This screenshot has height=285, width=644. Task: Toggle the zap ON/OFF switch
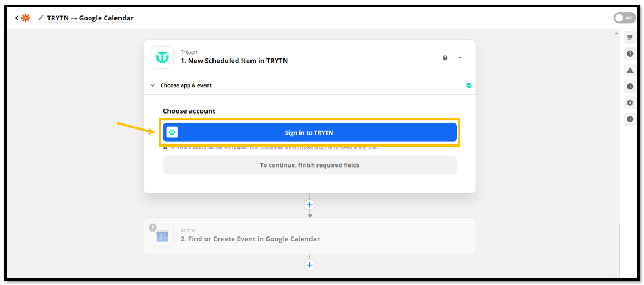pyautogui.click(x=624, y=18)
